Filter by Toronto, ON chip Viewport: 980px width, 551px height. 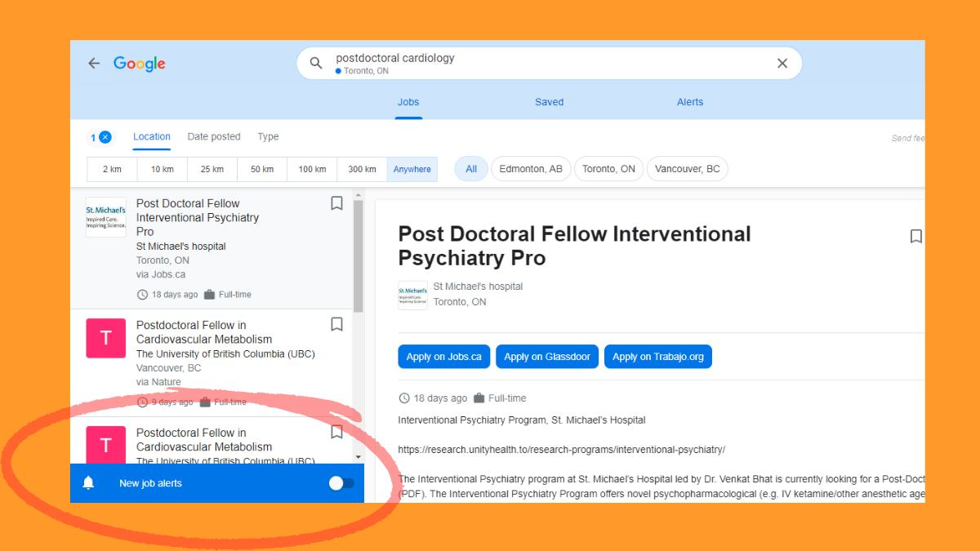click(x=608, y=169)
